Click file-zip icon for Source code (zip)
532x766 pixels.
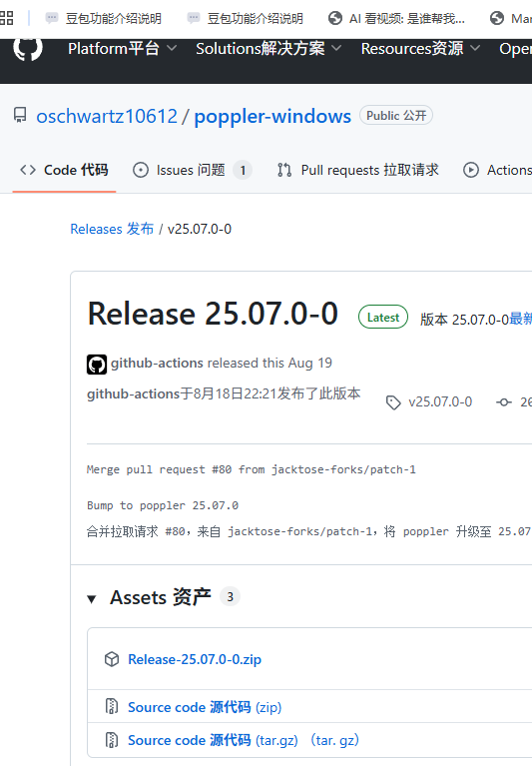tap(112, 706)
